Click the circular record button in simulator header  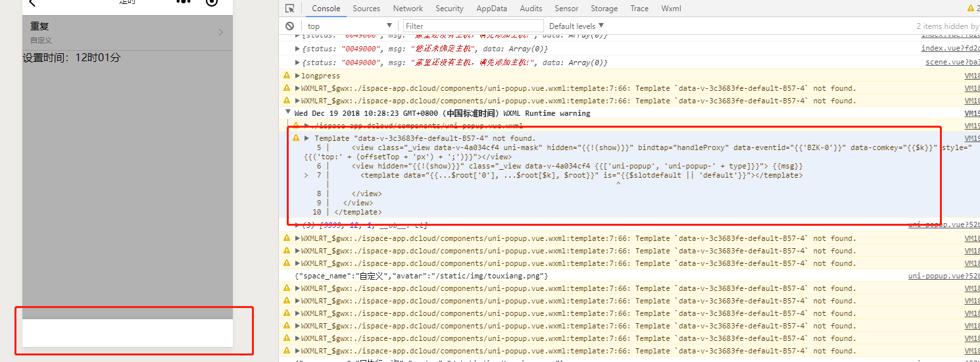pos(211,3)
